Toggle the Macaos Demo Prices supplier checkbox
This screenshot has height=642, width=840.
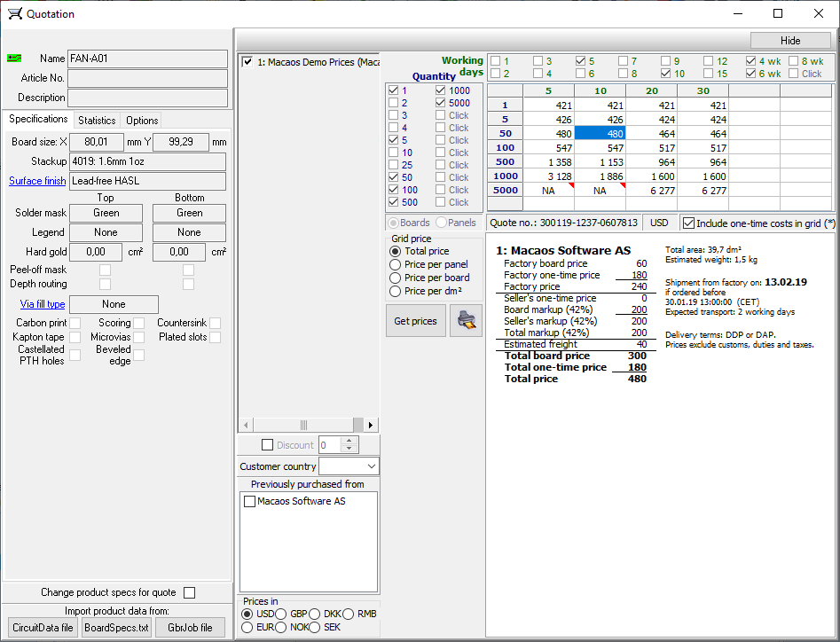(247, 62)
